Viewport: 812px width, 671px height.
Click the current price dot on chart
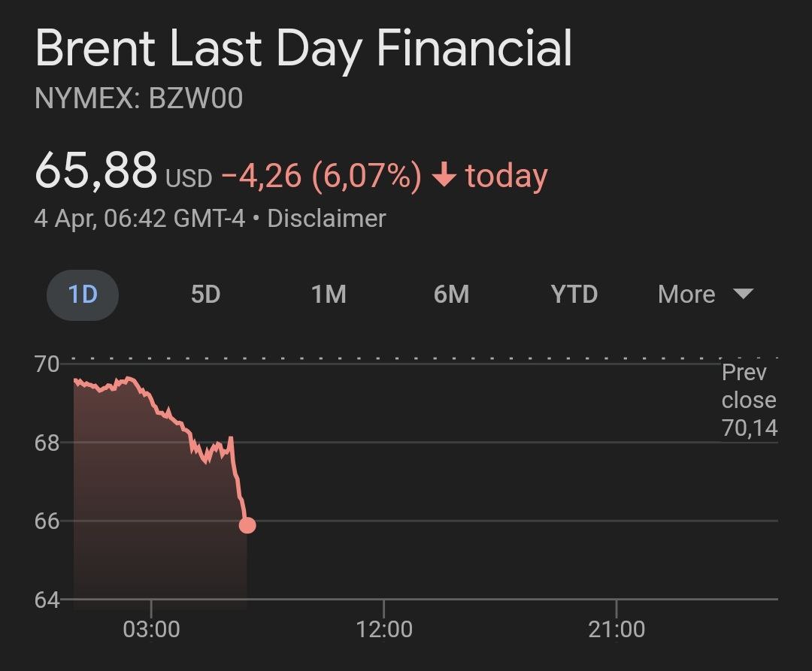click(x=247, y=525)
